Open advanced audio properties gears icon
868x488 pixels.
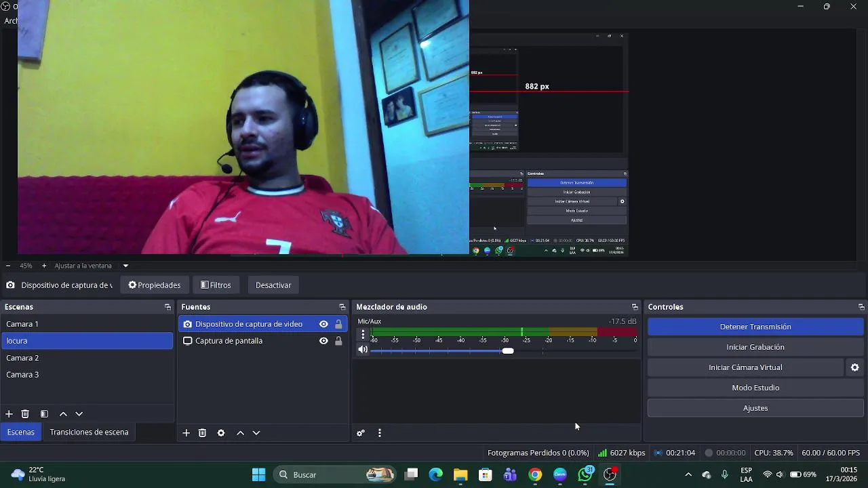361,432
